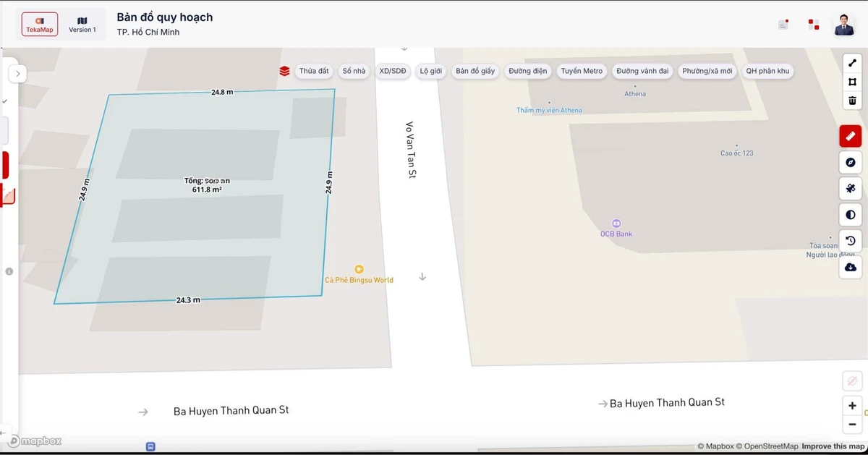Viewport: 868px width, 455px height.
Task: Open the Version 1 map selector
Action: point(82,25)
